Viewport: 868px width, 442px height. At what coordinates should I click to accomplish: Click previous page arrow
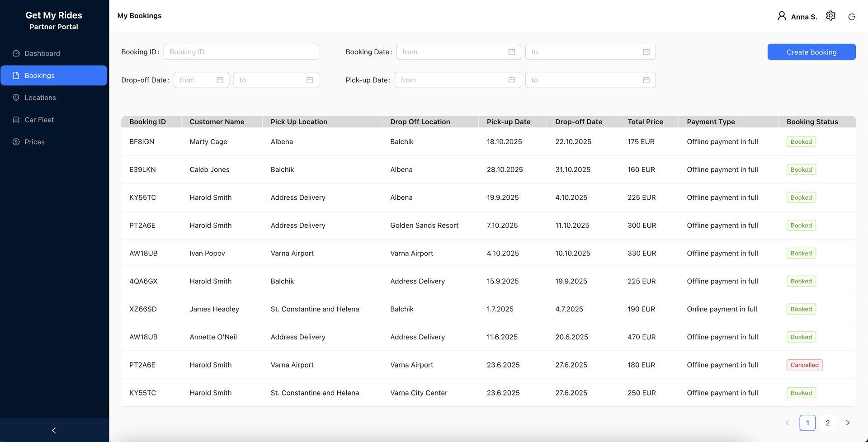coord(787,423)
